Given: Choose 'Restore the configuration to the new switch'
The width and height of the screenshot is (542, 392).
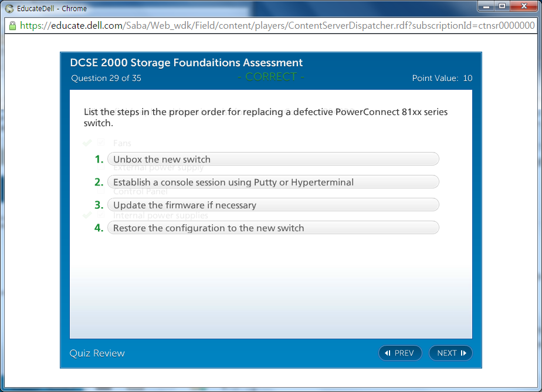Looking at the screenshot, I should click(273, 228).
